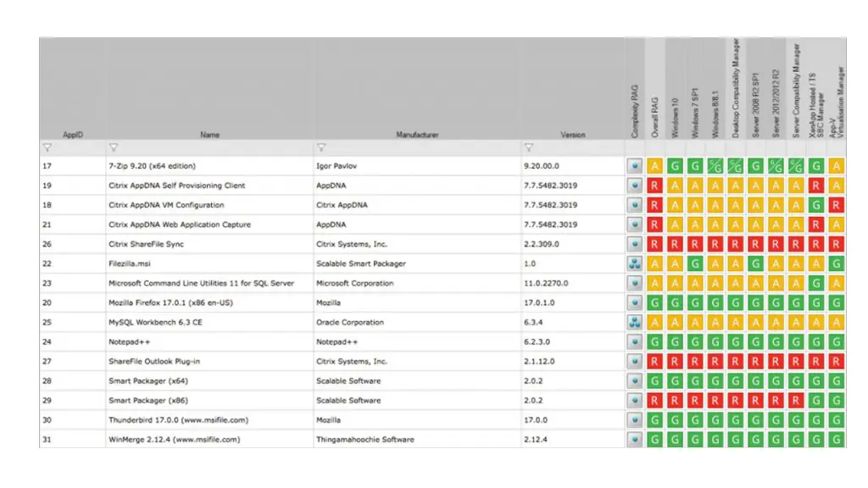Click the complexity icon for ShareFile Outlook Plug-in
Viewport: 868px width, 488px height.
point(635,361)
